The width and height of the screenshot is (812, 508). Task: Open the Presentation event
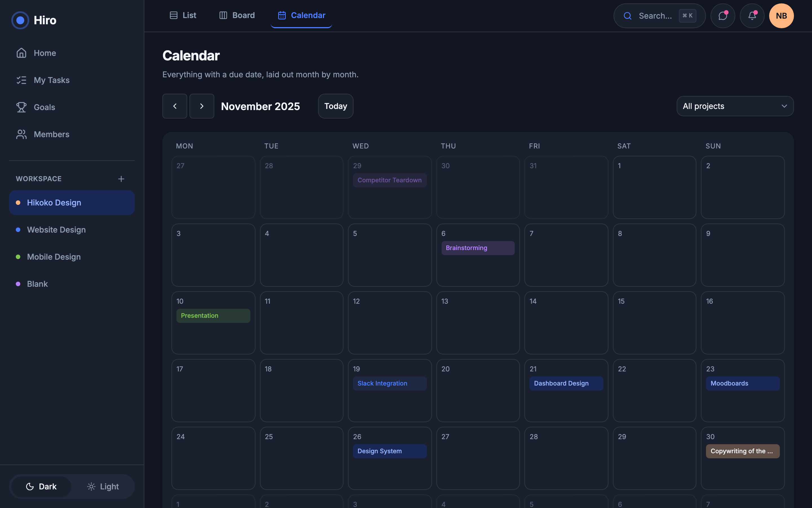coord(213,316)
